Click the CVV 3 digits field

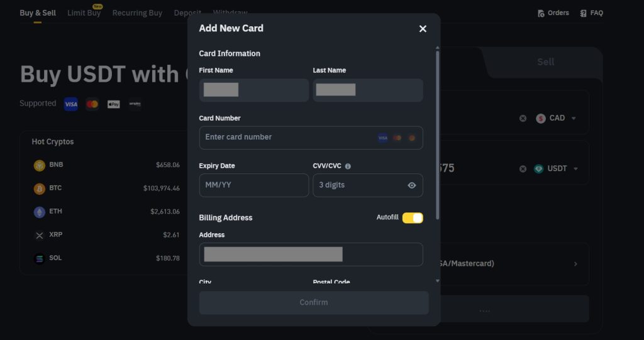[368, 185]
